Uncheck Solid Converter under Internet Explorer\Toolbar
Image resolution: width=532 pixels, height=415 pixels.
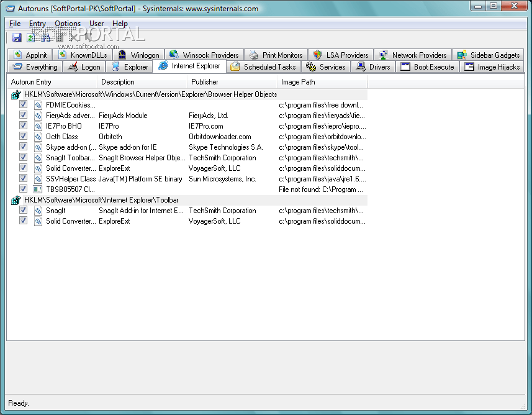pyautogui.click(x=23, y=221)
